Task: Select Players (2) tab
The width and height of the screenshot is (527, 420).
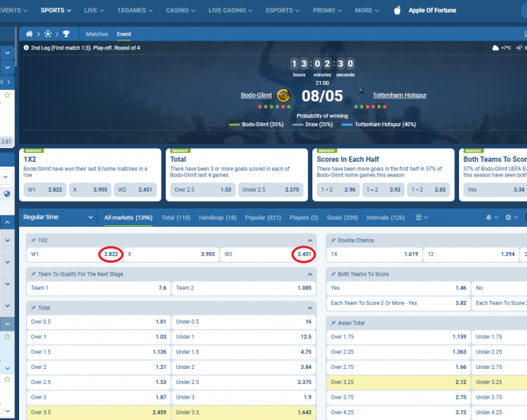Action: point(304,218)
